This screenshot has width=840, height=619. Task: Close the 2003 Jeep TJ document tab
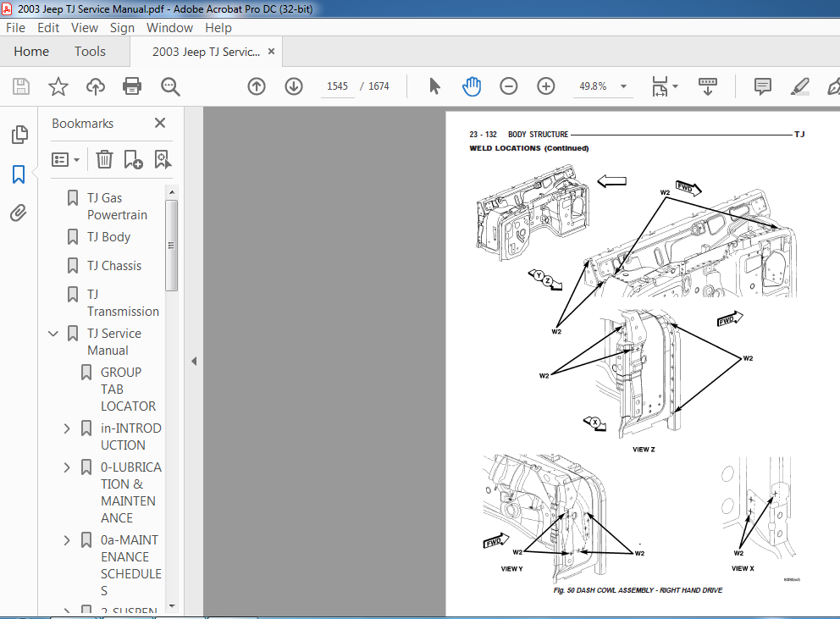coord(272,51)
